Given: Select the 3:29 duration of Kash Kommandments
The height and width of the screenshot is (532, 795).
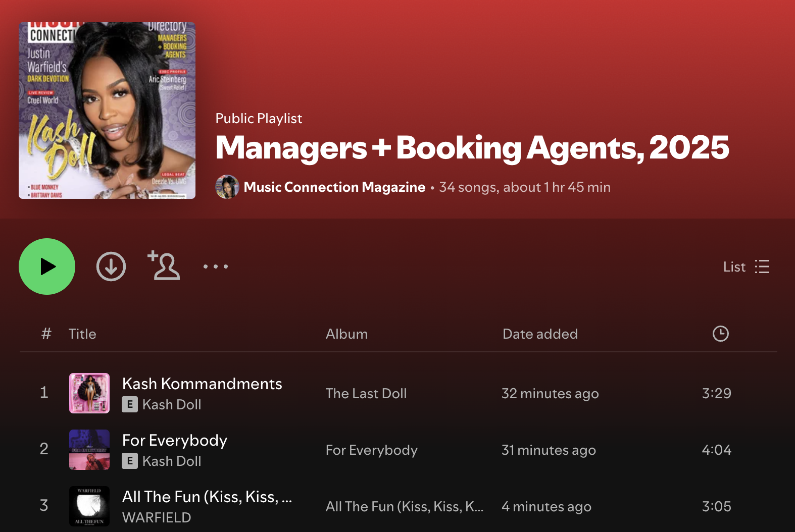Looking at the screenshot, I should click(717, 393).
